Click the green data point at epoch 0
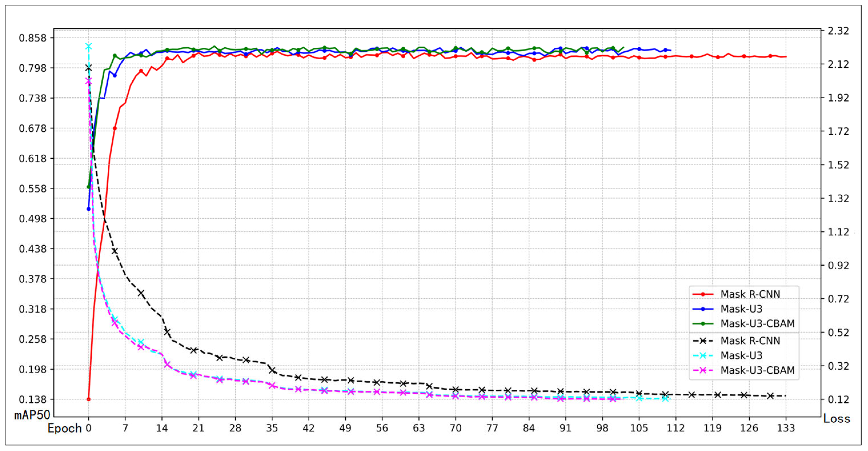 pos(89,187)
